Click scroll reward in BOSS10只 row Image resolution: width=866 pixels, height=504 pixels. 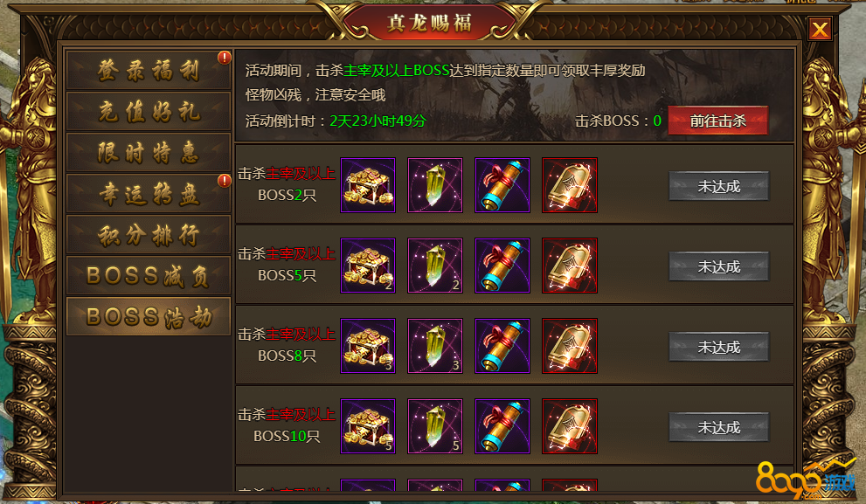tap(502, 427)
